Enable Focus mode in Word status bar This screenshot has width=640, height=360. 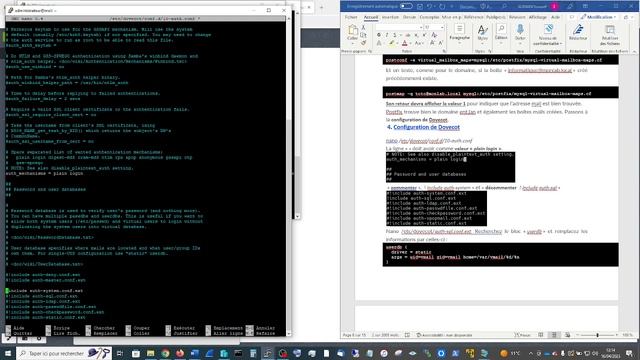point(522,335)
